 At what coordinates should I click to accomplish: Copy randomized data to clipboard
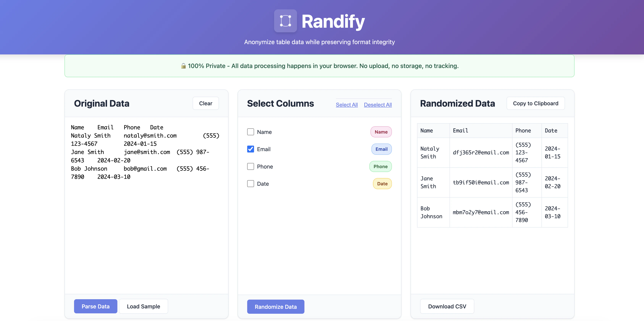pyautogui.click(x=536, y=103)
